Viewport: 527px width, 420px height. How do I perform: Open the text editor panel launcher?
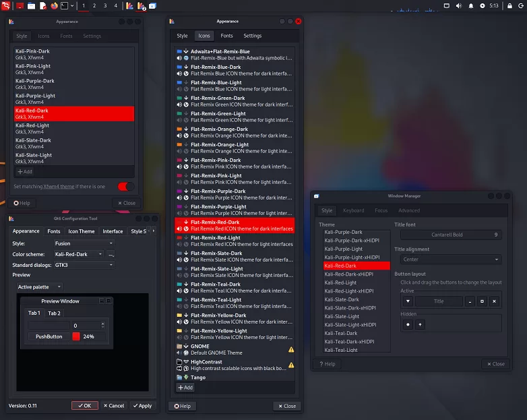pyautogui.click(x=42, y=5)
